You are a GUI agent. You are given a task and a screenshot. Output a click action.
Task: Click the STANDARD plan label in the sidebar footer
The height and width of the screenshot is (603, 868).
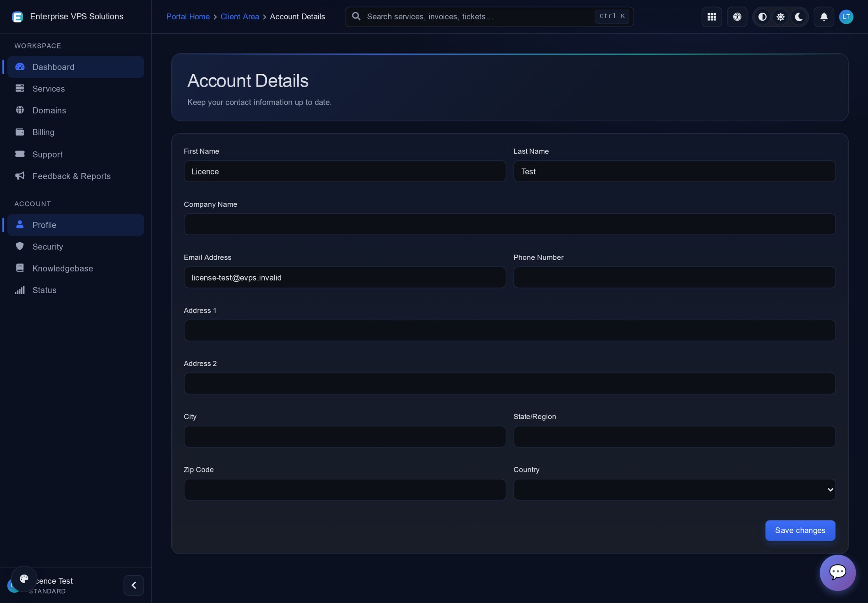47,591
